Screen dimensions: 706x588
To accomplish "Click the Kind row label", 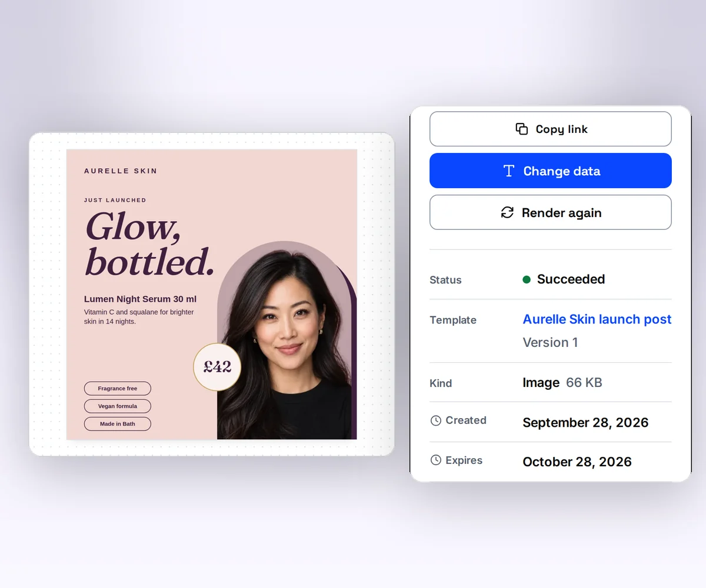I will pyautogui.click(x=441, y=383).
